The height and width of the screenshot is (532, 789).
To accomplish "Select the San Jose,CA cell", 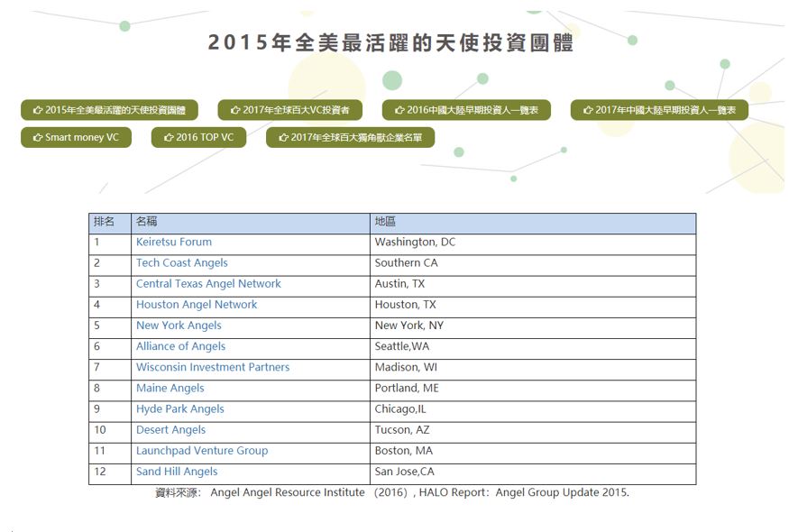I will pyautogui.click(x=533, y=474).
